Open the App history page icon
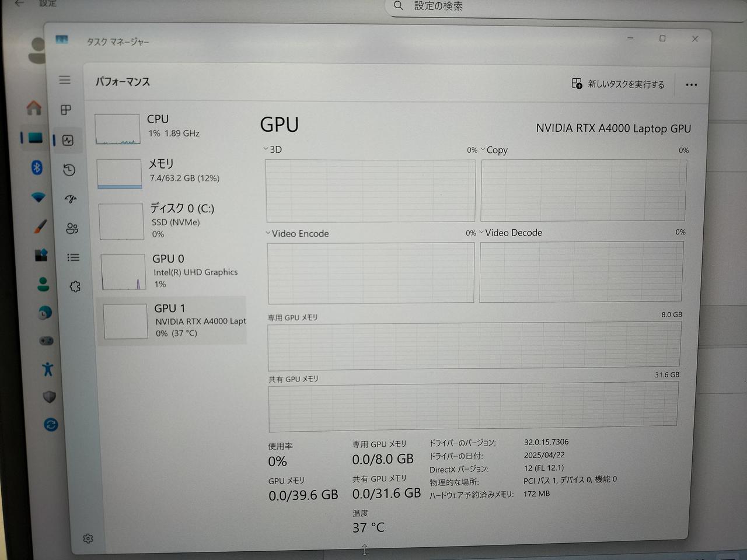 [69, 170]
